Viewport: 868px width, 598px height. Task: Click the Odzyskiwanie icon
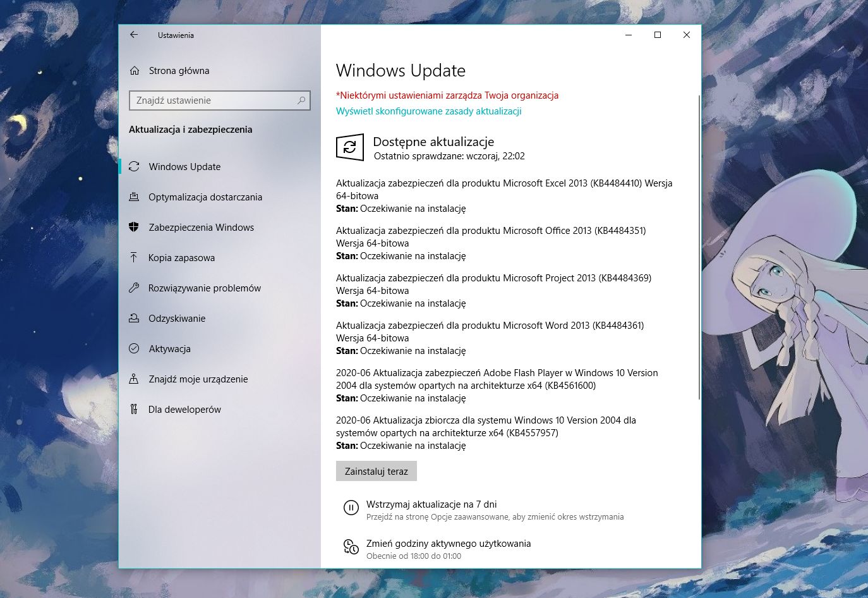(x=134, y=319)
